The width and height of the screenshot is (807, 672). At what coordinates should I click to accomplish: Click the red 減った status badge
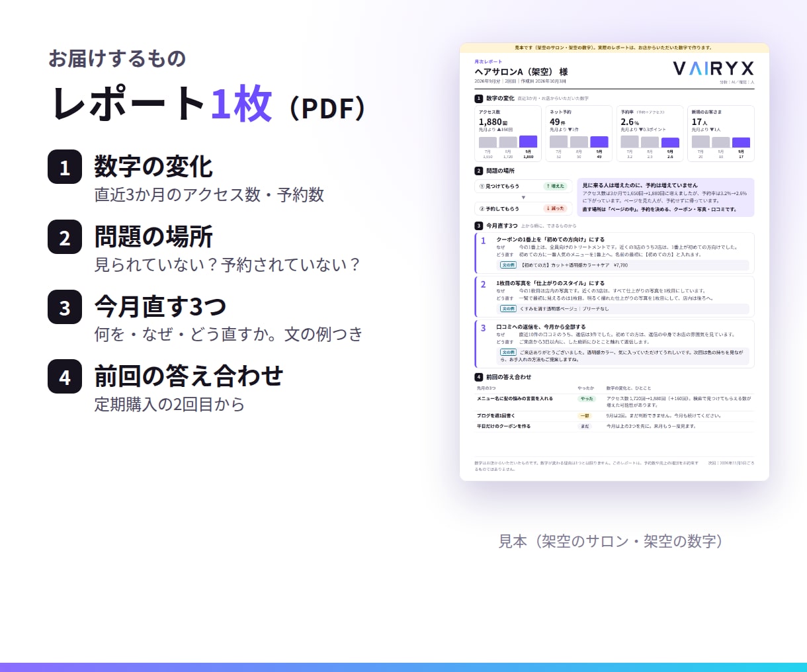coord(556,208)
